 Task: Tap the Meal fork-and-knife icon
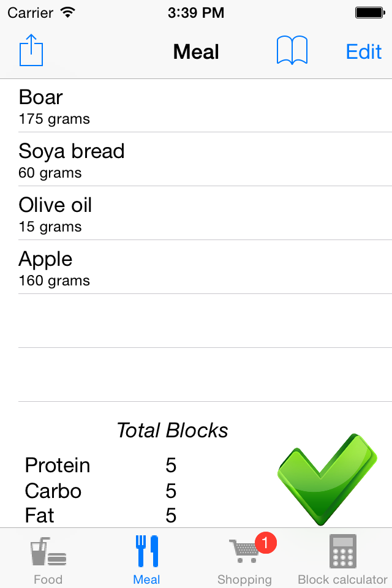point(146,551)
